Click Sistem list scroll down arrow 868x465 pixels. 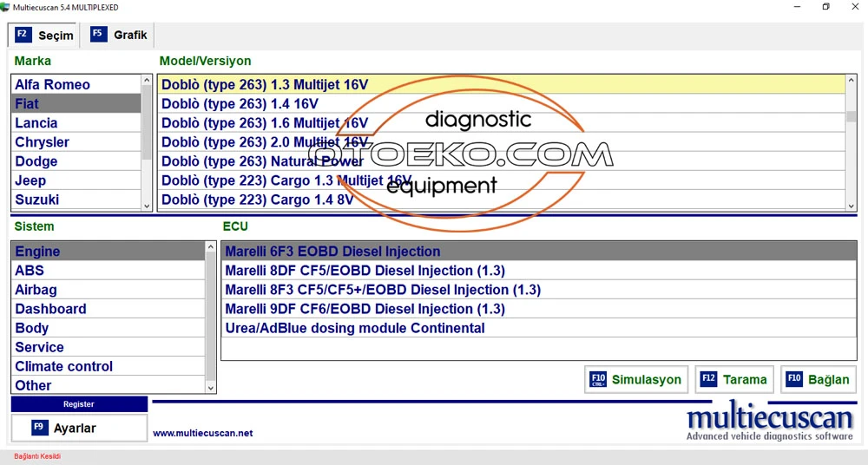(210, 388)
